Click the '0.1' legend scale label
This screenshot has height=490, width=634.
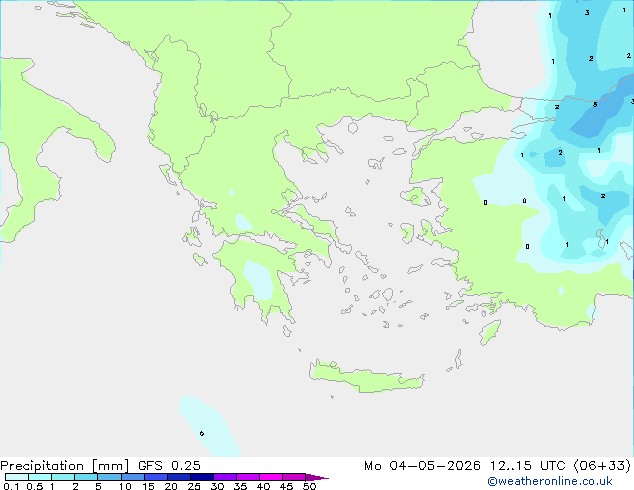11,486
